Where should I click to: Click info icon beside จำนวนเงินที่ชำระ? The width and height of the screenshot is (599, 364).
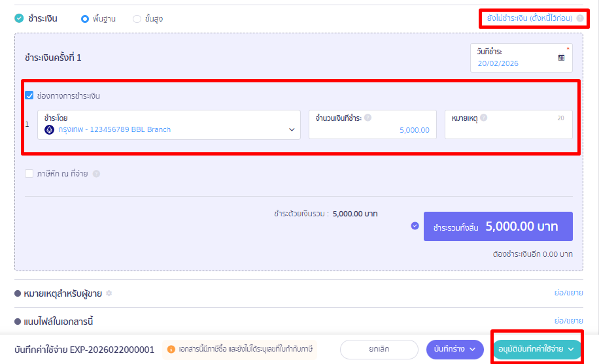click(x=368, y=118)
